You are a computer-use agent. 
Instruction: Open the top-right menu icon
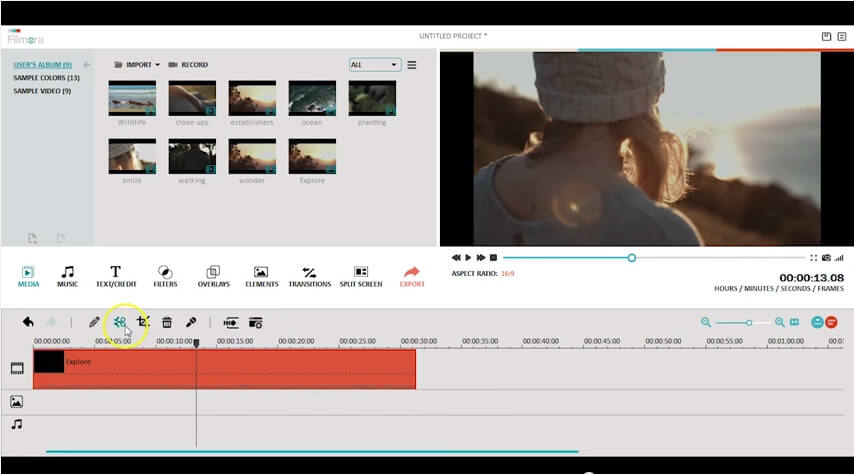click(x=841, y=37)
